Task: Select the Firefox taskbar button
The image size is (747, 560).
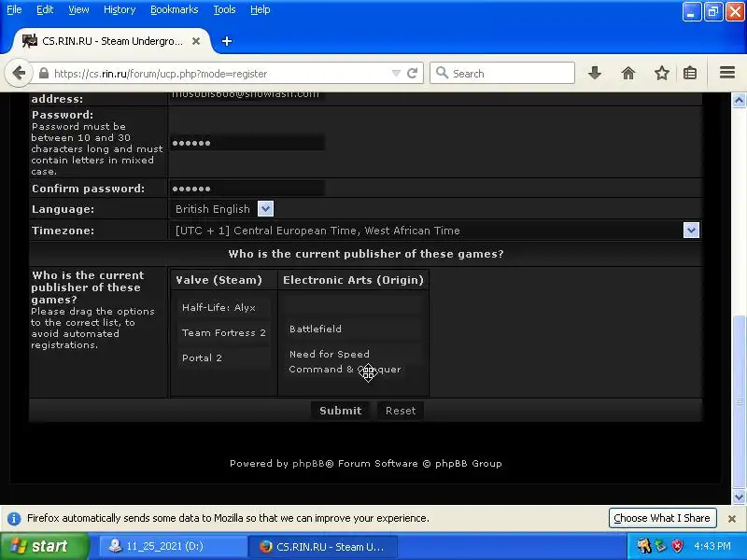Action: [x=322, y=546]
